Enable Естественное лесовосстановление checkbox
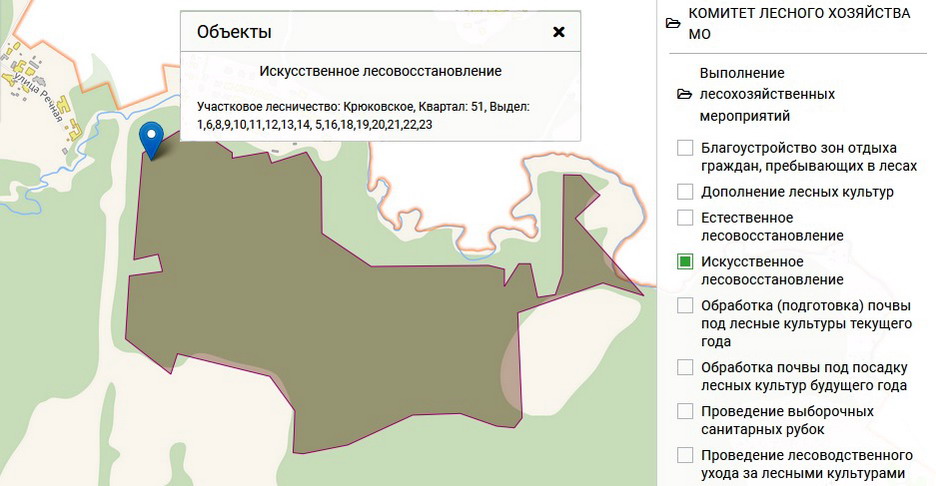 tap(685, 217)
